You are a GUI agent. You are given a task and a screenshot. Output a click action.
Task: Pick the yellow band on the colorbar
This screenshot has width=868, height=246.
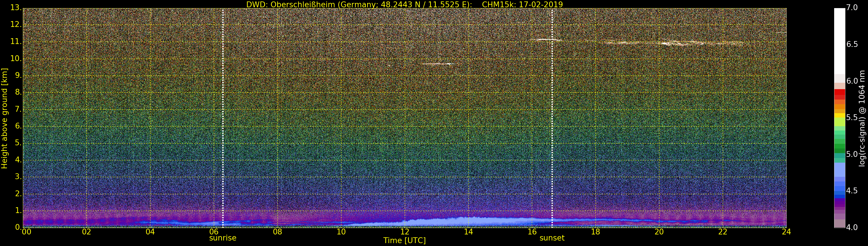pyautogui.click(x=839, y=115)
